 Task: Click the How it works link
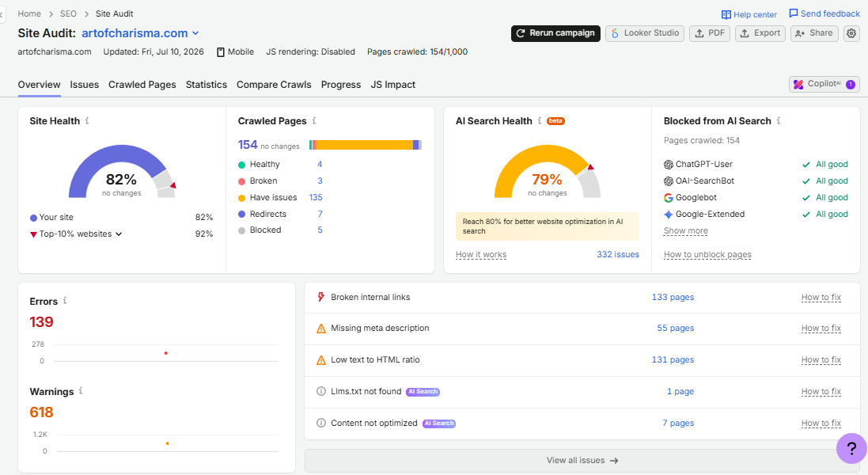(481, 255)
